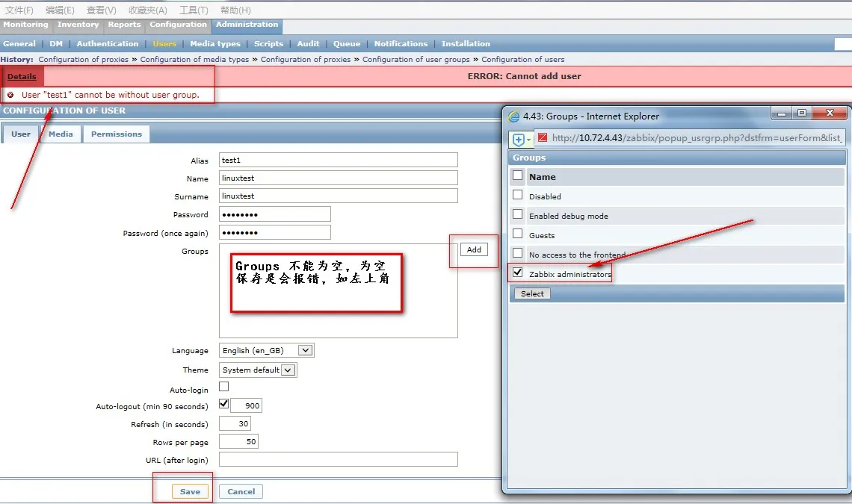The image size is (852, 504).
Task: Check the Enabled debug mode checkbox
Action: coord(518,214)
